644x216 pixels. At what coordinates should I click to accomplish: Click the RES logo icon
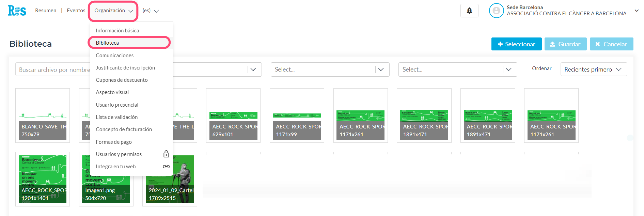click(x=17, y=11)
